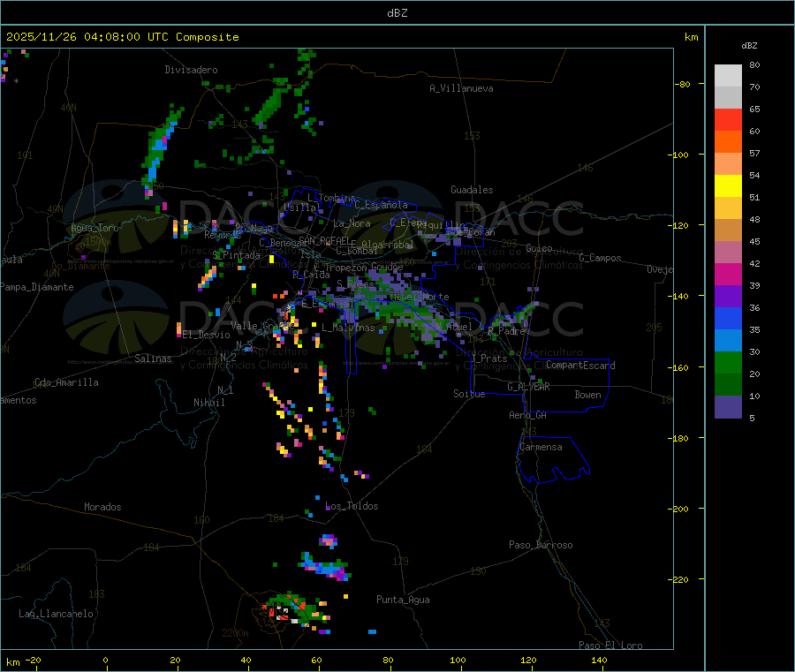Click the Nihuil location label
Image resolution: width=795 pixels, height=672 pixels.
point(208,403)
